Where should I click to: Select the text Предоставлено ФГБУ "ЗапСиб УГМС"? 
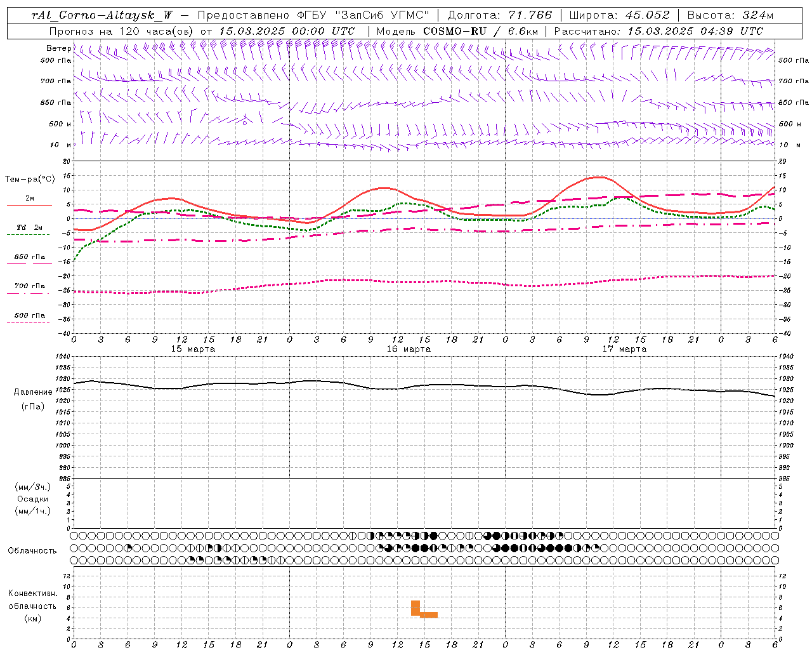click(x=313, y=15)
